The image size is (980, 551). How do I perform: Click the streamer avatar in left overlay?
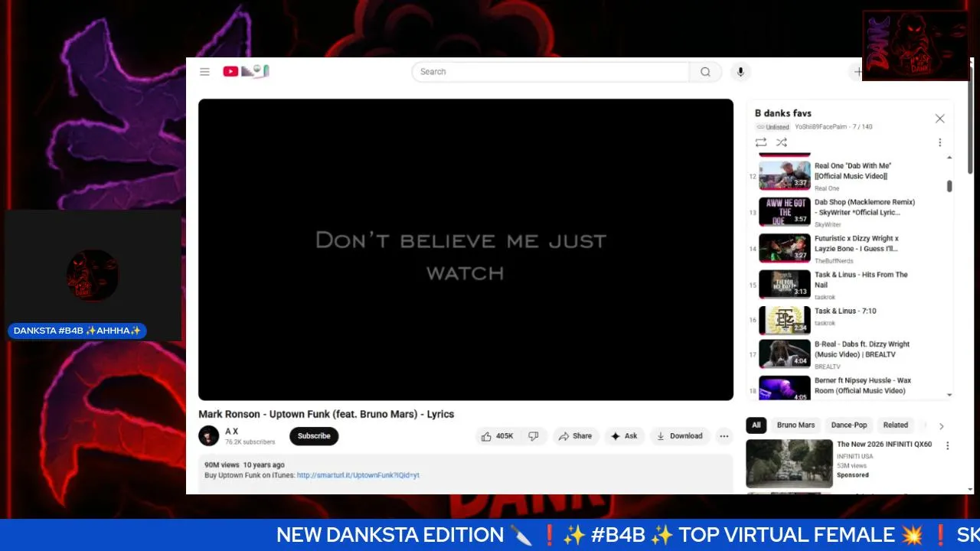92,275
